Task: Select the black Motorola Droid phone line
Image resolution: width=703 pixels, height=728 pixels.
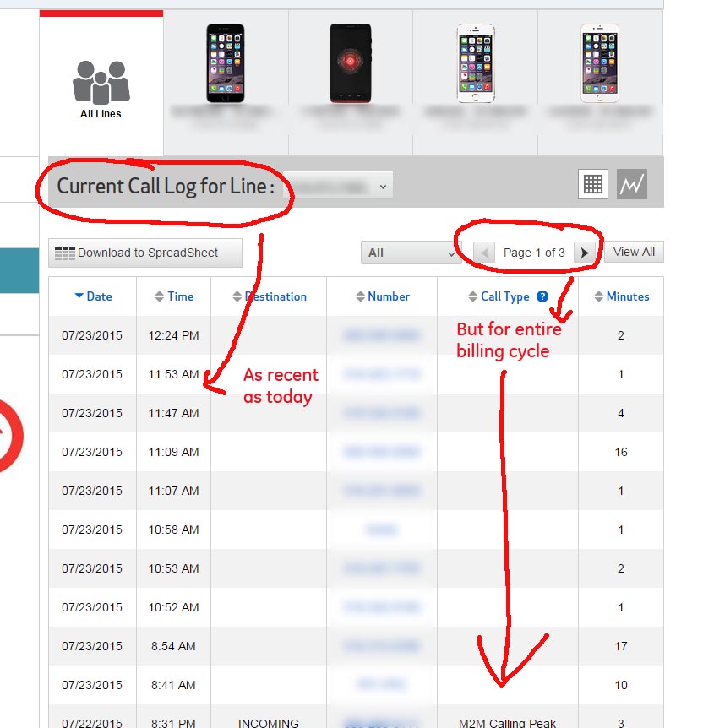Action: (351, 63)
